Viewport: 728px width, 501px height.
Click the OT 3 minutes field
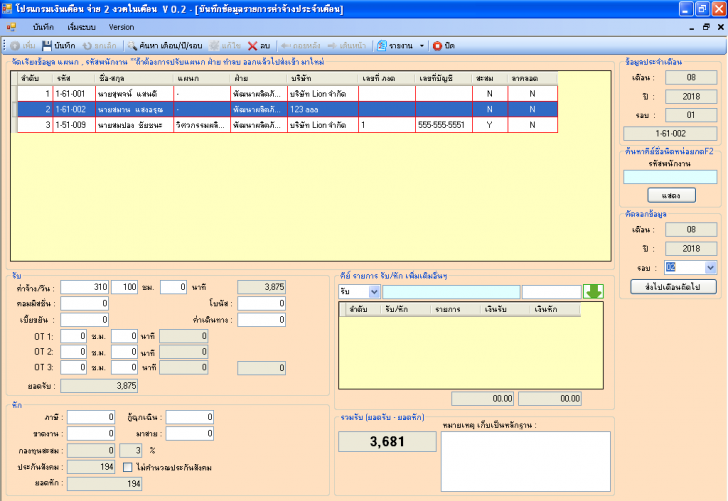[x=124, y=367]
